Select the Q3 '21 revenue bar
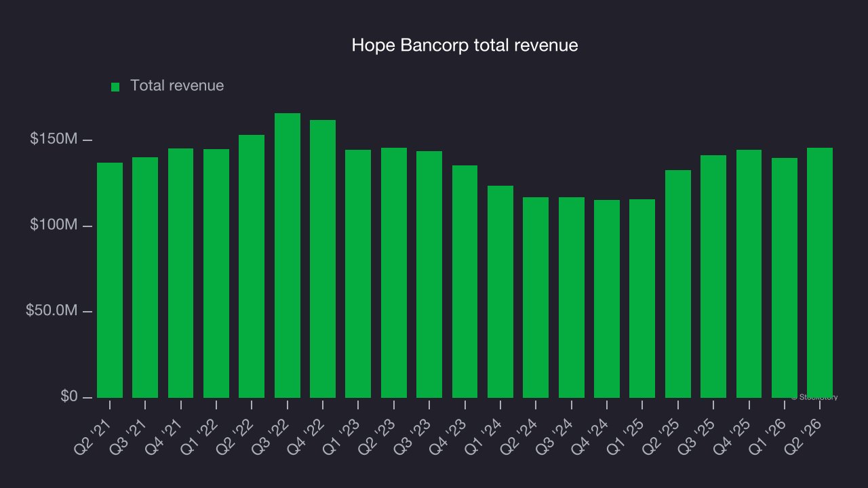The image size is (868, 488). tap(145, 277)
